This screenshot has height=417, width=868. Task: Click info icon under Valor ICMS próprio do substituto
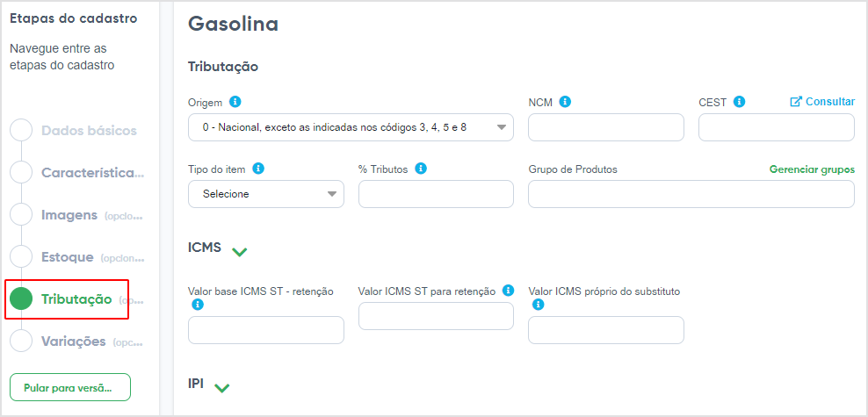point(539,305)
